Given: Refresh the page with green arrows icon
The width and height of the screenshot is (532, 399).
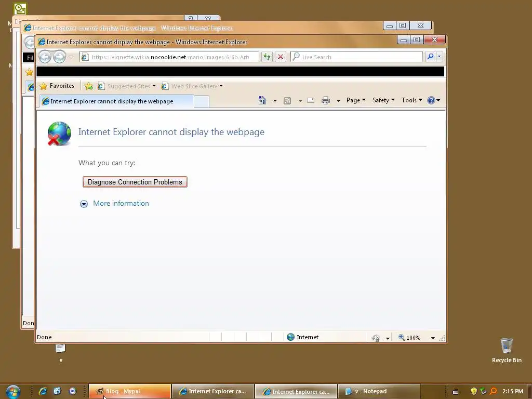Looking at the screenshot, I should tap(267, 57).
